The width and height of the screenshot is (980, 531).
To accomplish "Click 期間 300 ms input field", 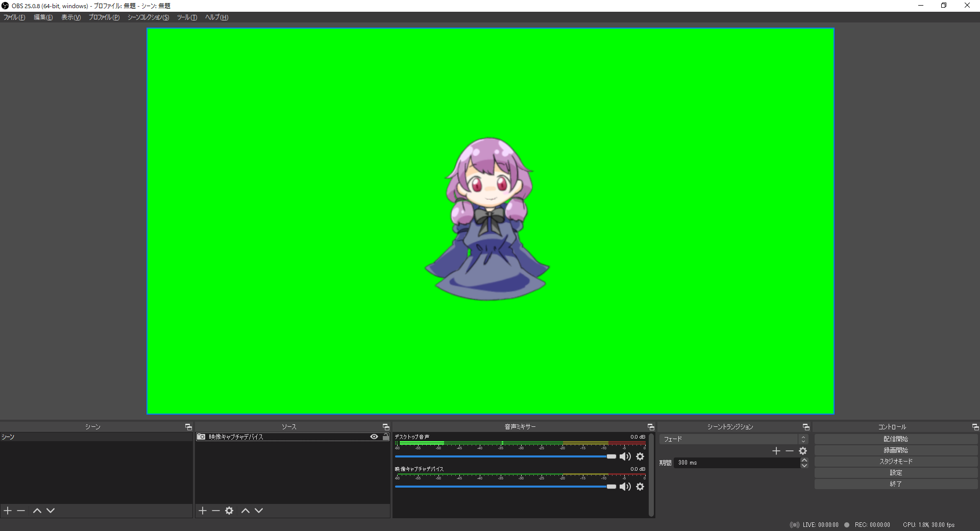I will (x=737, y=463).
